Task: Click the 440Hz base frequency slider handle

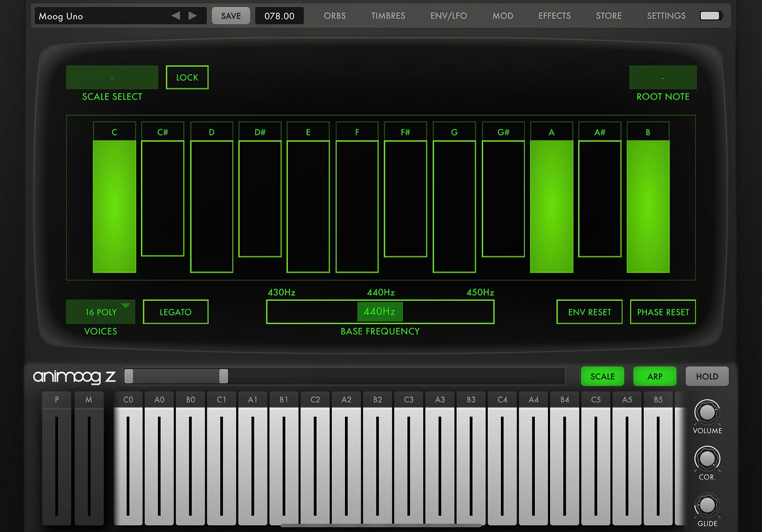Action: tap(380, 311)
